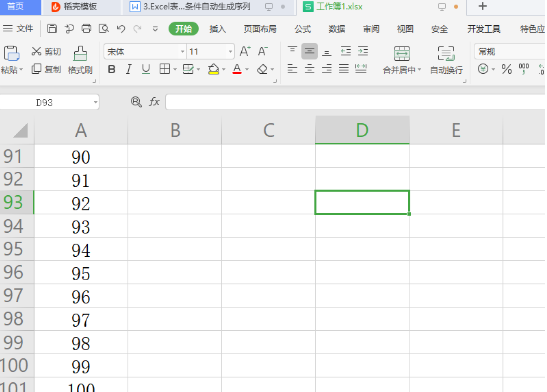This screenshot has width=547, height=392.
Task: Toggle Italic formatting
Action: (x=129, y=69)
